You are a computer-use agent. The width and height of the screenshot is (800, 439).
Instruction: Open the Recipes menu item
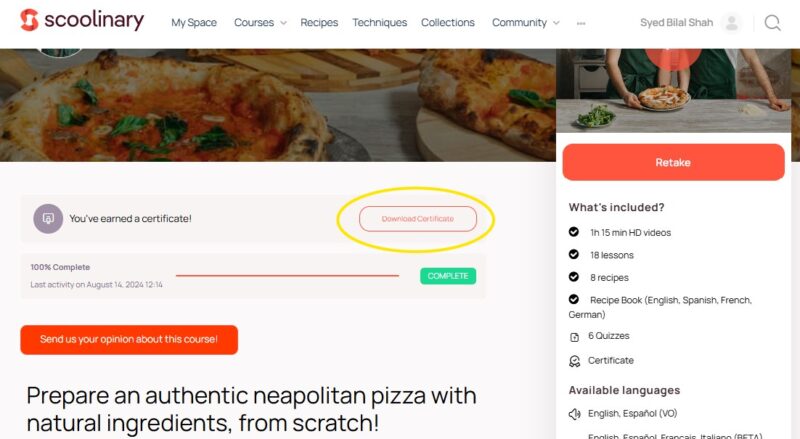319,23
